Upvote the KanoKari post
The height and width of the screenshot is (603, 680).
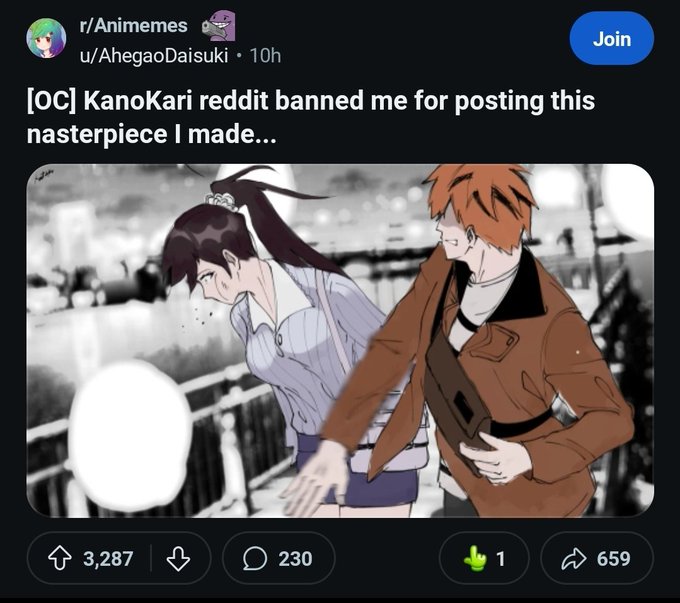[x=59, y=558]
